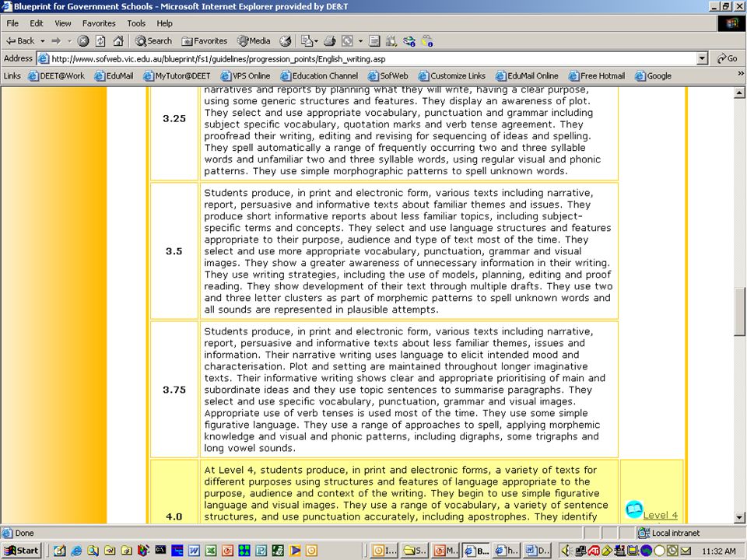The height and width of the screenshot is (560, 747).
Task: Expand the Links bar overflow chevron
Action: [x=740, y=73]
